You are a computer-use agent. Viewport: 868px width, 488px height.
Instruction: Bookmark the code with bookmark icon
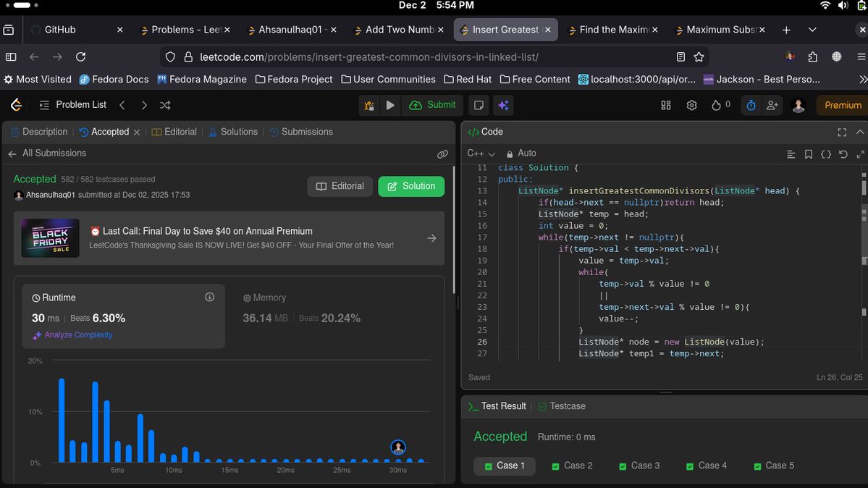[x=808, y=153]
